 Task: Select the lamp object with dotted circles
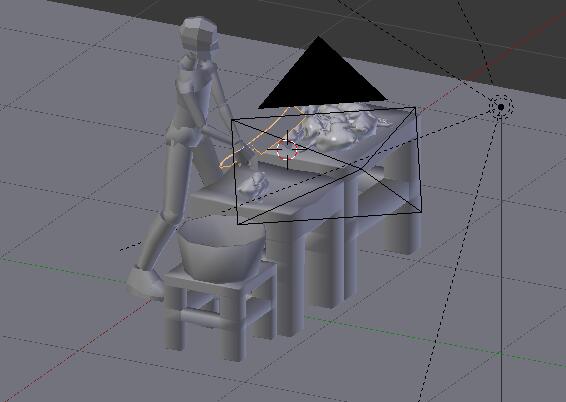[501, 107]
